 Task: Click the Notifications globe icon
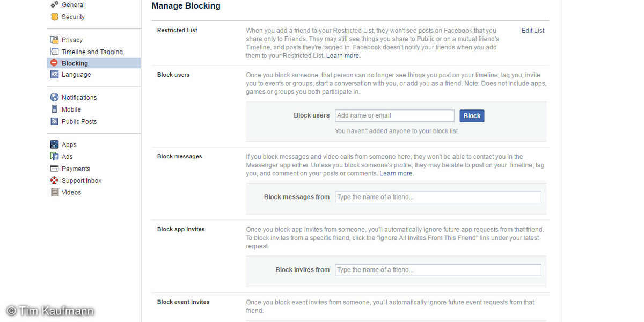coord(54,97)
